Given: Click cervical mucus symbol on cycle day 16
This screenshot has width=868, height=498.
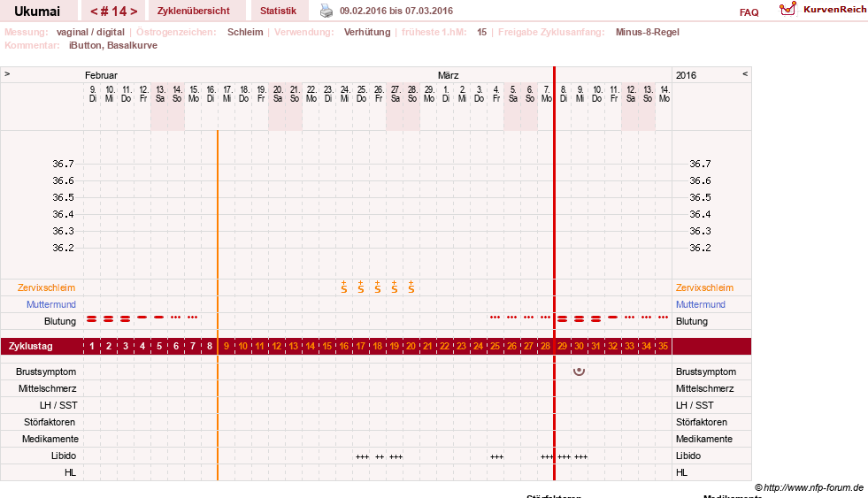Looking at the screenshot, I should click(344, 287).
